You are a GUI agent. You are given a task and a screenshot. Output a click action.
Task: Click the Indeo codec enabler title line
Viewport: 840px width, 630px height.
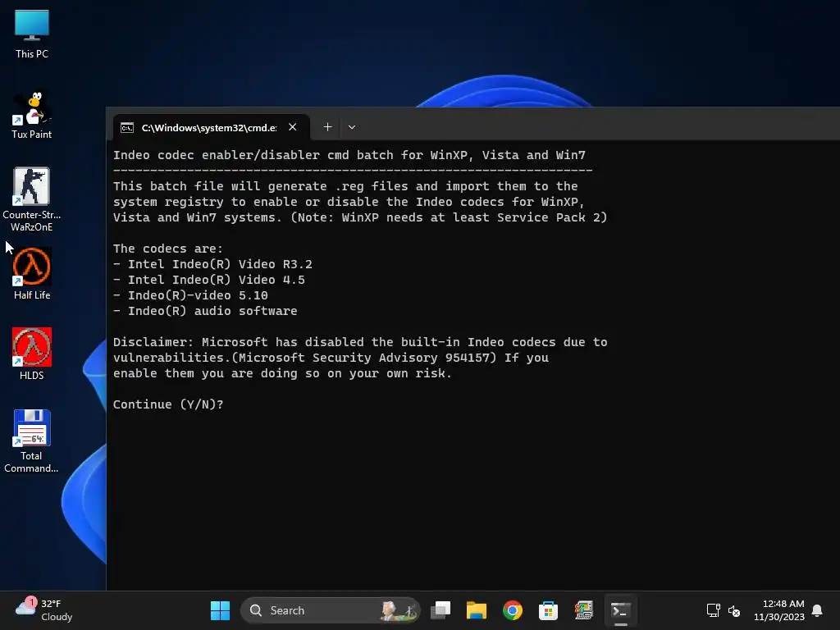(349, 155)
